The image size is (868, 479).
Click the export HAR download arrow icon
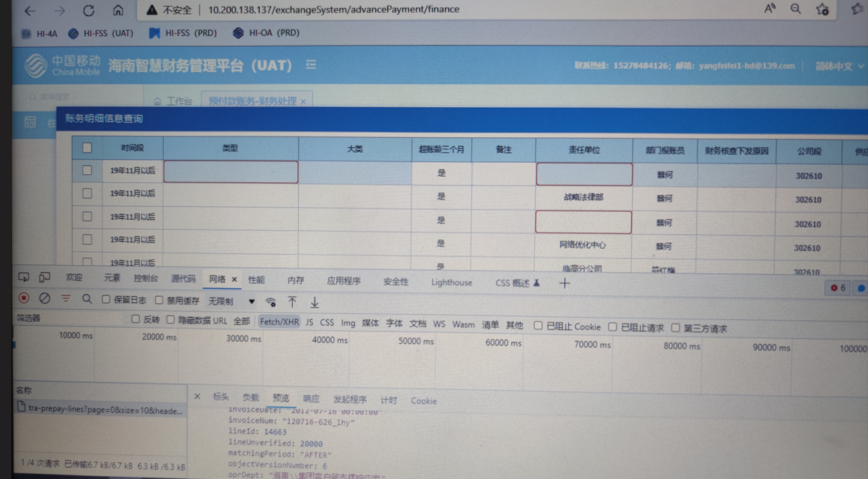[315, 303]
